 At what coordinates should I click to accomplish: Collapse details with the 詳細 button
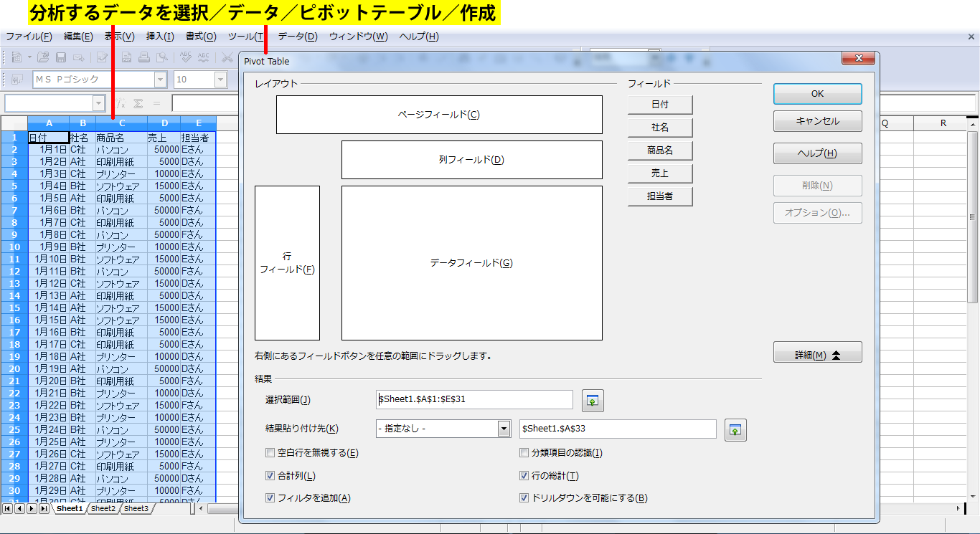817,355
